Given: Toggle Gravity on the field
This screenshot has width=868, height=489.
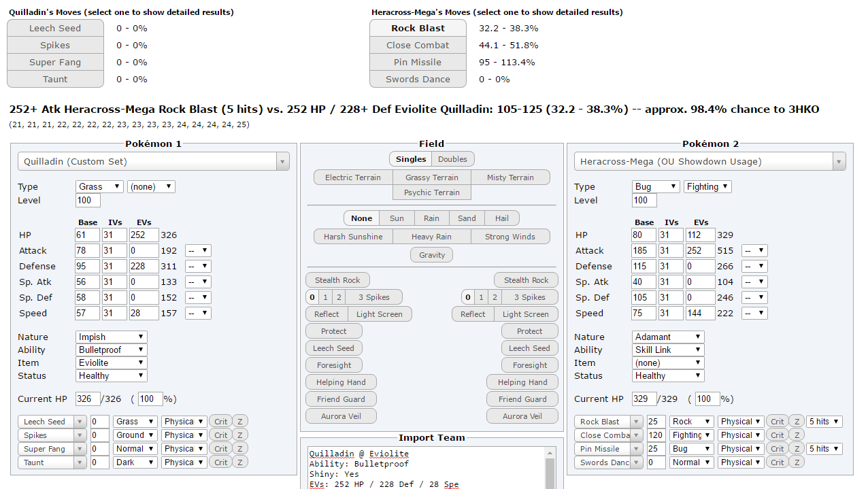Looking at the screenshot, I should point(432,255).
